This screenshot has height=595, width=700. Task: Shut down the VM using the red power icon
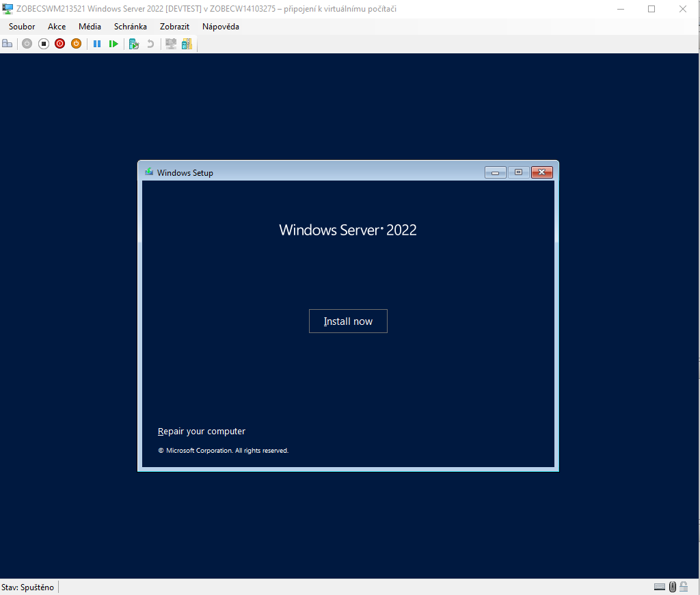click(x=60, y=44)
